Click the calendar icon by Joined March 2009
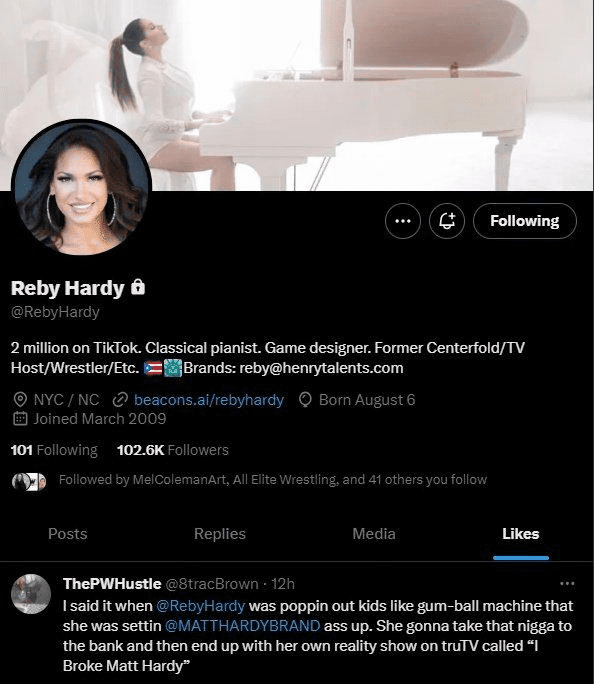The height and width of the screenshot is (684, 594). click(x=20, y=419)
